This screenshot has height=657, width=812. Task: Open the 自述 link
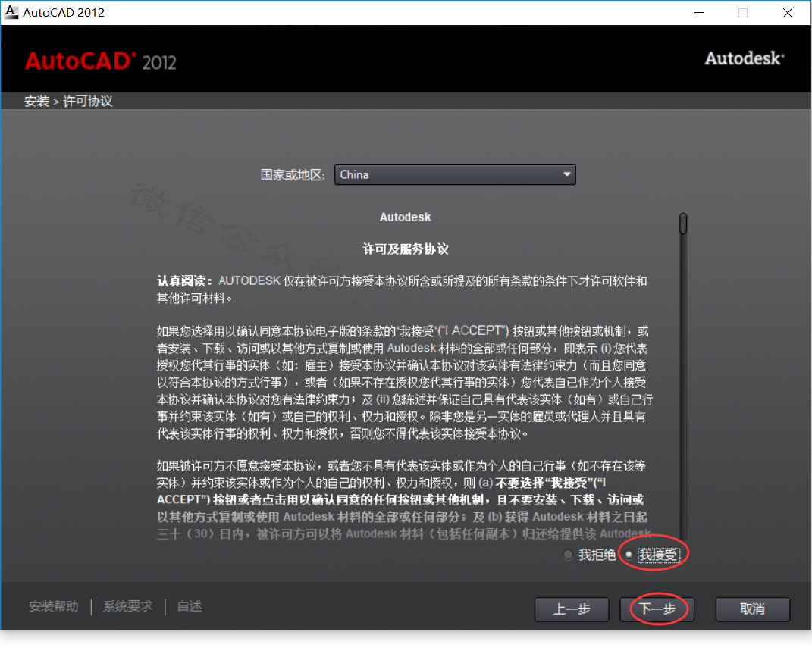(x=190, y=606)
